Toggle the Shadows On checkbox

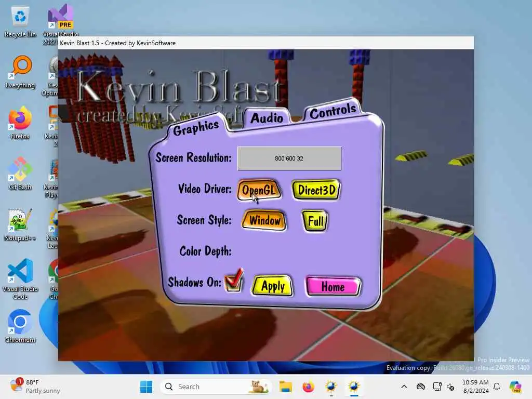pyautogui.click(x=234, y=281)
